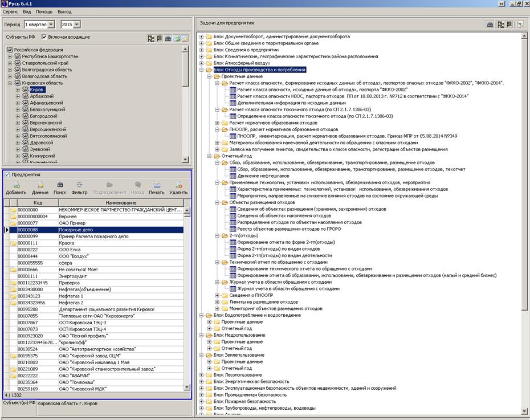Open the quarter dropdown showing 1 квартал
The width and height of the screenshot is (530, 420).
pyautogui.click(x=51, y=25)
